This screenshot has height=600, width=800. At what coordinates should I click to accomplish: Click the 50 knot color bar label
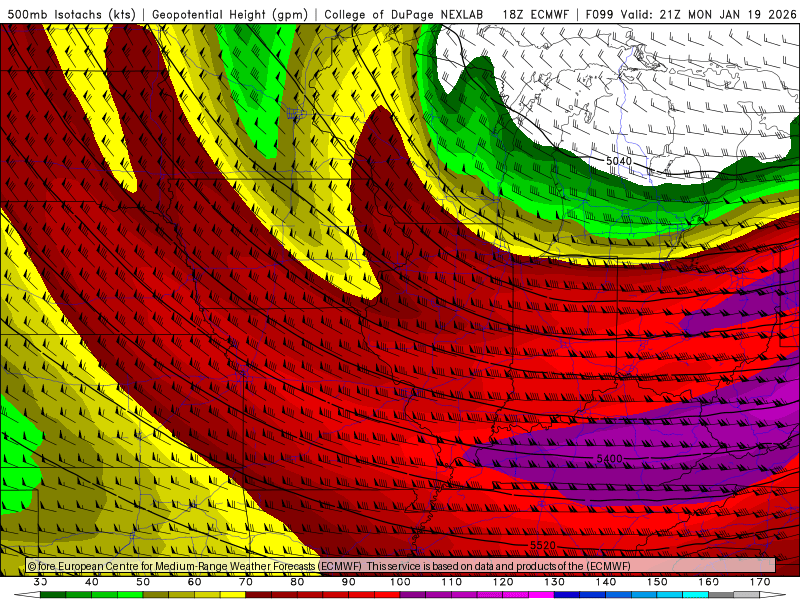point(143,582)
